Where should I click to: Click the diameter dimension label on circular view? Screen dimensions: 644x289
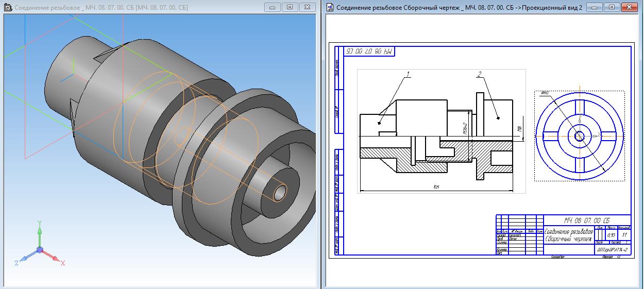click(x=545, y=94)
